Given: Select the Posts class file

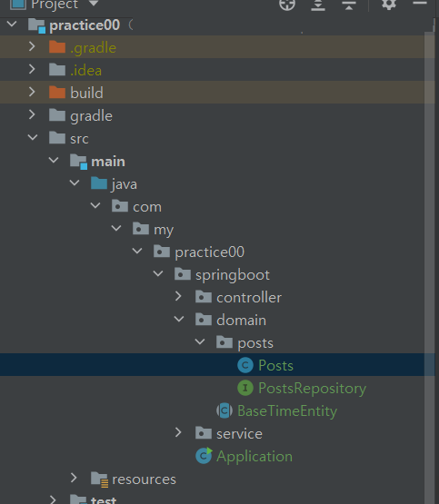Looking at the screenshot, I should click(x=275, y=365).
